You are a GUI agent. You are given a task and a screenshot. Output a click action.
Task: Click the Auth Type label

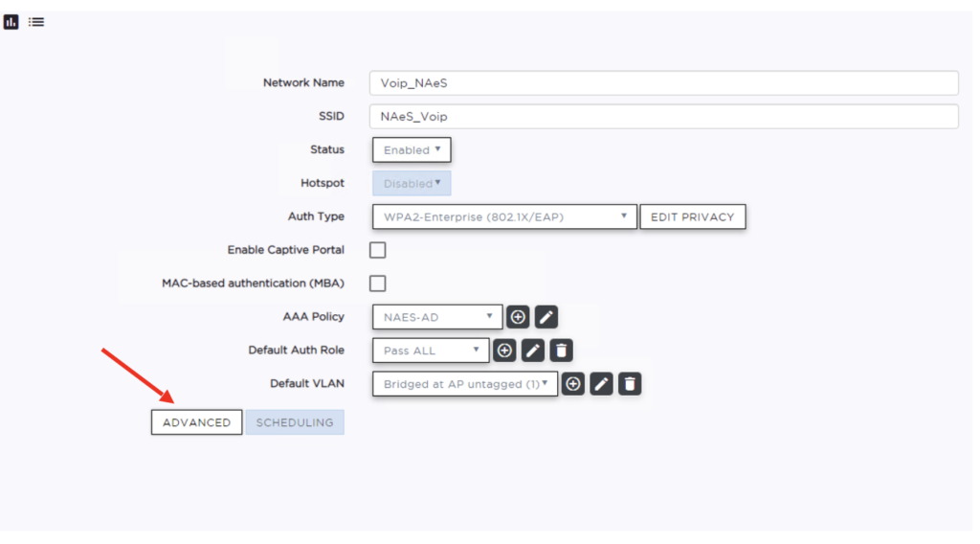point(316,216)
